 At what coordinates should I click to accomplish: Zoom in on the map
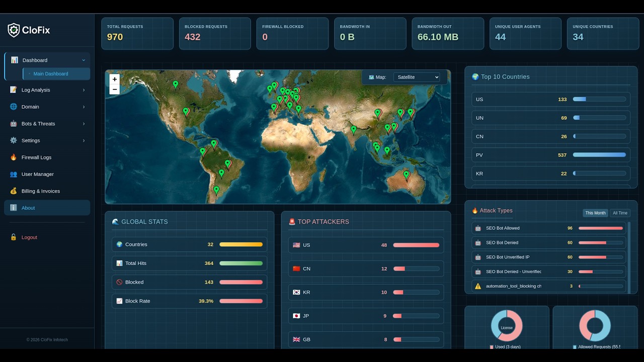click(115, 79)
